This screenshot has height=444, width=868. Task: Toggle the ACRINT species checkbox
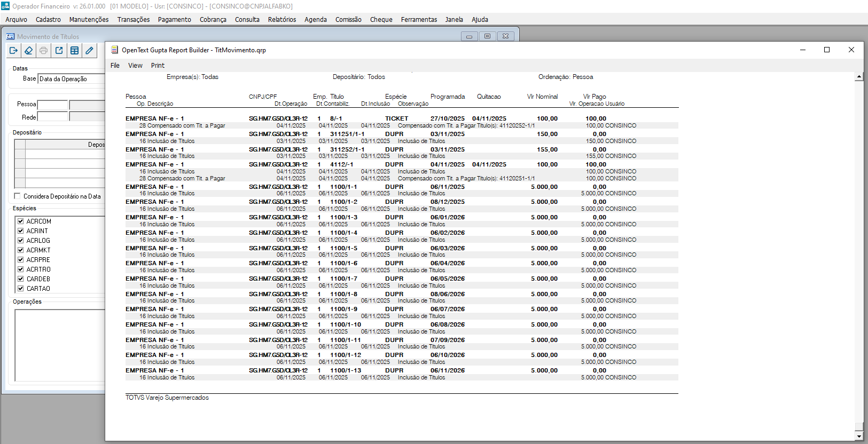coord(20,231)
